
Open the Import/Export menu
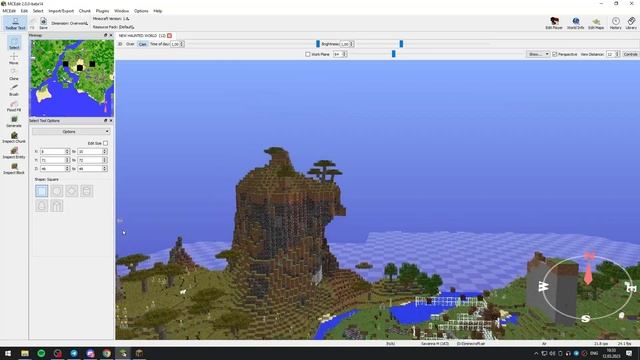[x=61, y=11]
